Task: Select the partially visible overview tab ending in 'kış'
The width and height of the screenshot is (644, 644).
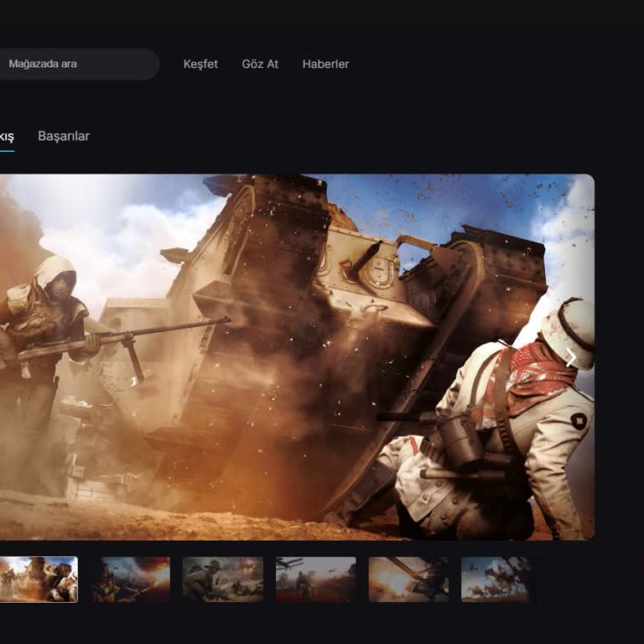Action: pyautogui.click(x=7, y=137)
